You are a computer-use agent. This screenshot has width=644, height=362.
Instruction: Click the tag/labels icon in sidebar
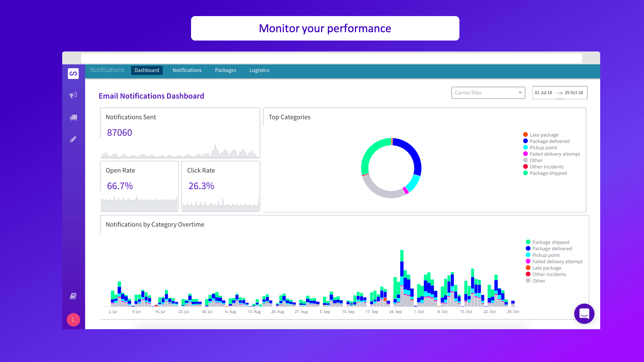click(x=73, y=140)
